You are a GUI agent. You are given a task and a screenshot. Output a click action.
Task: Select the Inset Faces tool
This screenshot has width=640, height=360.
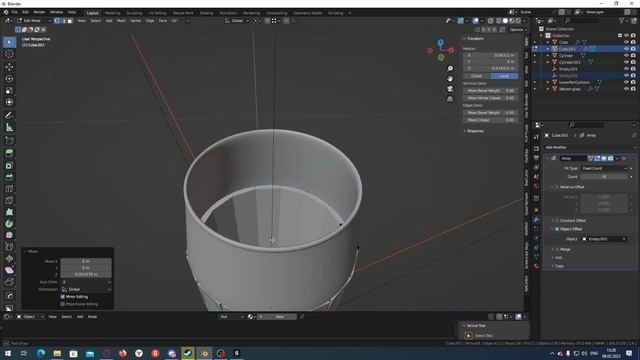click(x=9, y=165)
